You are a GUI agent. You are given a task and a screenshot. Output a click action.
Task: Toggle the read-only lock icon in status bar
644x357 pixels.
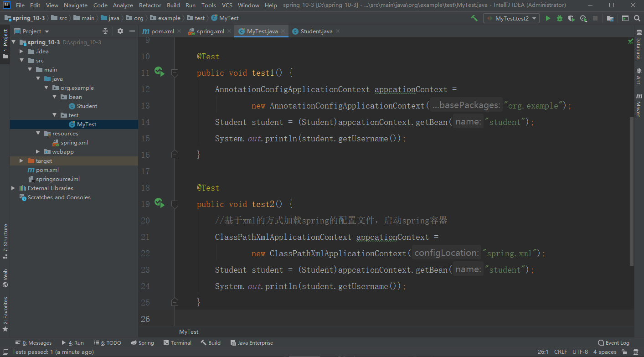coord(624,352)
